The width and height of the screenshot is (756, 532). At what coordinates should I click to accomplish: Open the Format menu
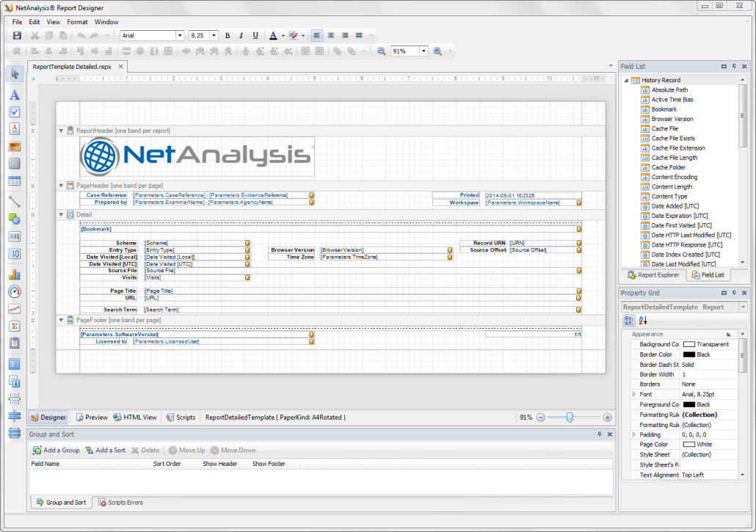(77, 22)
